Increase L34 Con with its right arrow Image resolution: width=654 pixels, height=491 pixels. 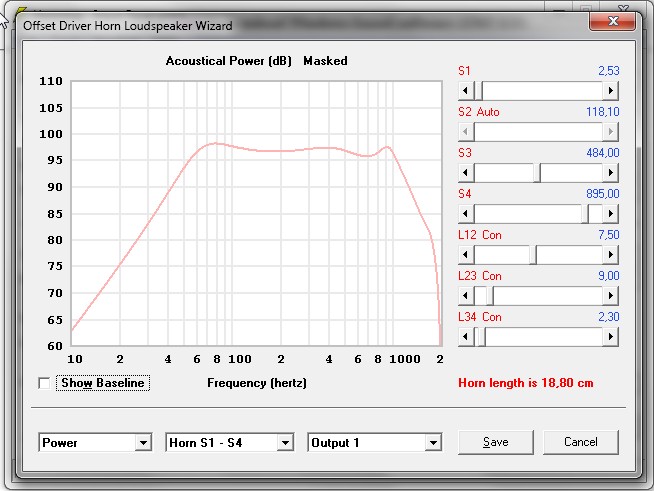pos(611,337)
